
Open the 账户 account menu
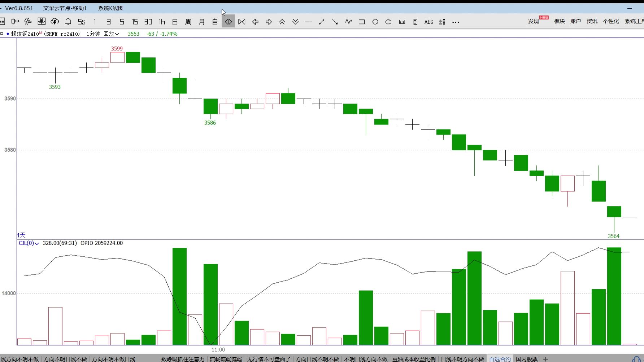tap(575, 21)
